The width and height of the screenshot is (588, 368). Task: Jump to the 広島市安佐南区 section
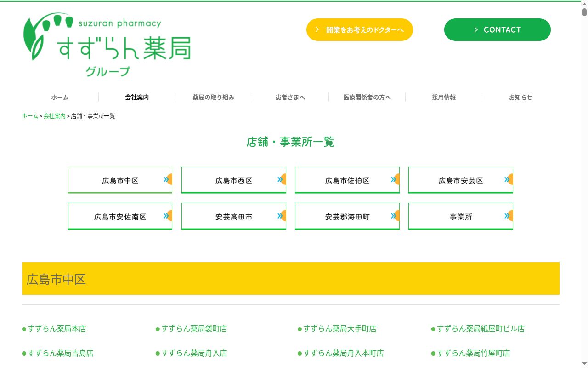pos(120,216)
